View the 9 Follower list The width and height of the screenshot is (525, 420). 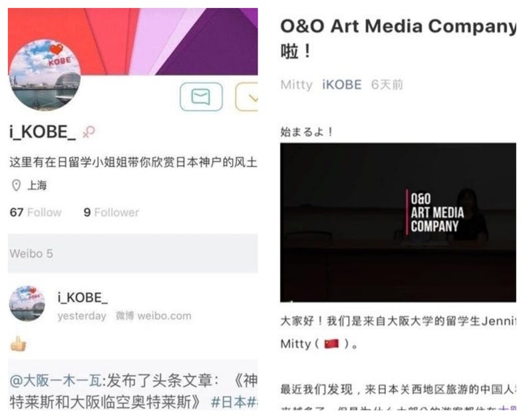pos(111,212)
